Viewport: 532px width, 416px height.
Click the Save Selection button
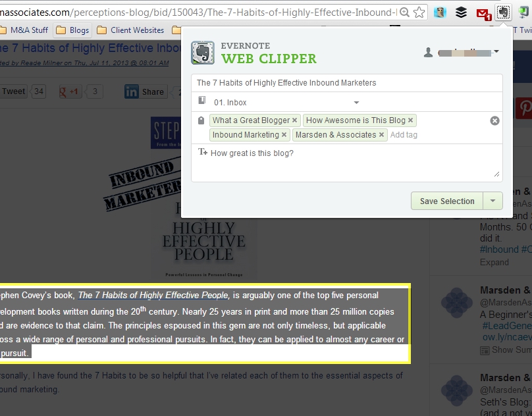pos(447,201)
